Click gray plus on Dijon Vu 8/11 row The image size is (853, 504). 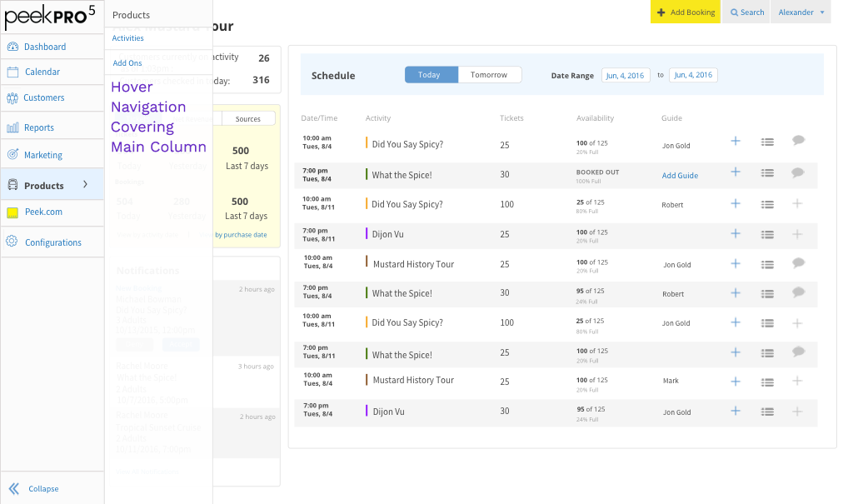pos(797,234)
